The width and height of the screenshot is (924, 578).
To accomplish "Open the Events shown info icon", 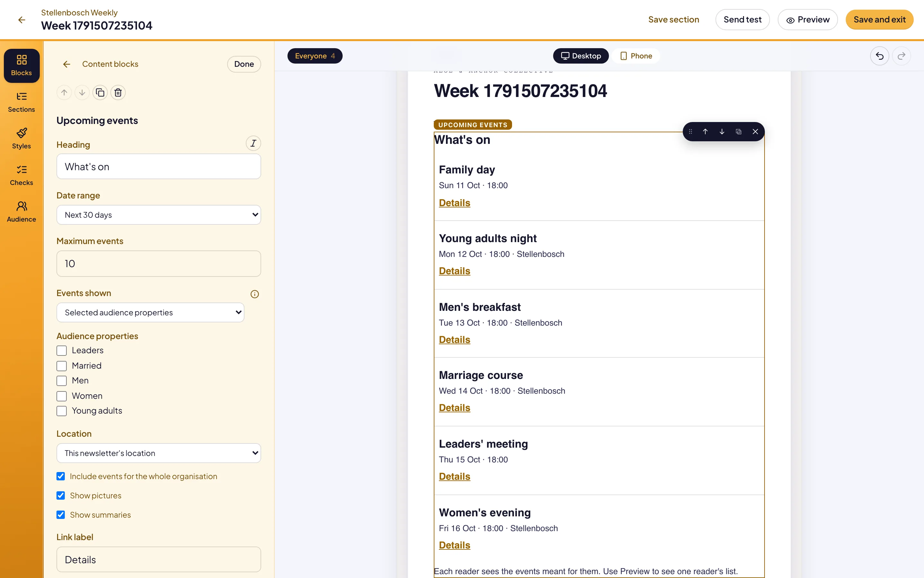I will coord(255,294).
